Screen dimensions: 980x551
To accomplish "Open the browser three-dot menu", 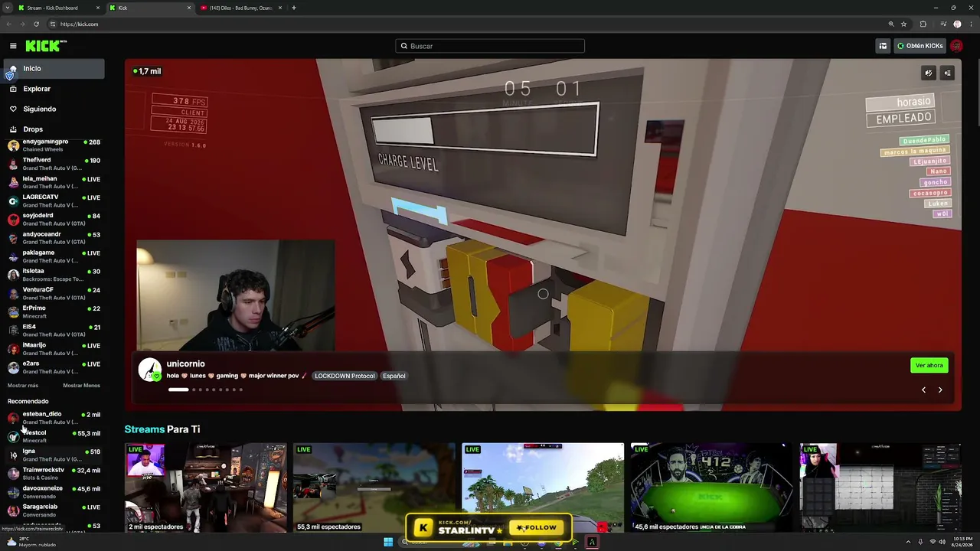I will point(971,24).
